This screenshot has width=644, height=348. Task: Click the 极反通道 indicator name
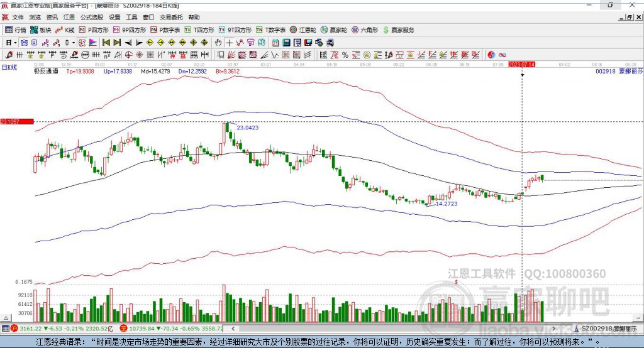(x=46, y=71)
